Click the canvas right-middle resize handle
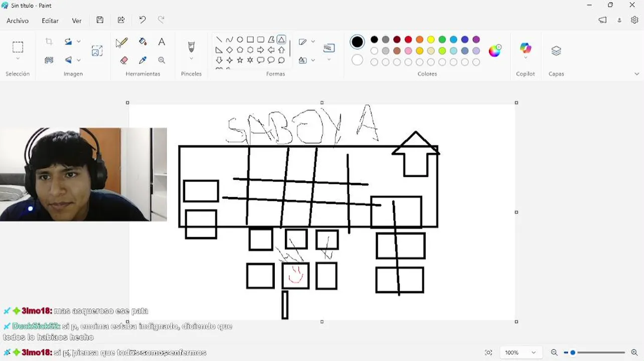644x361 pixels. (517, 212)
